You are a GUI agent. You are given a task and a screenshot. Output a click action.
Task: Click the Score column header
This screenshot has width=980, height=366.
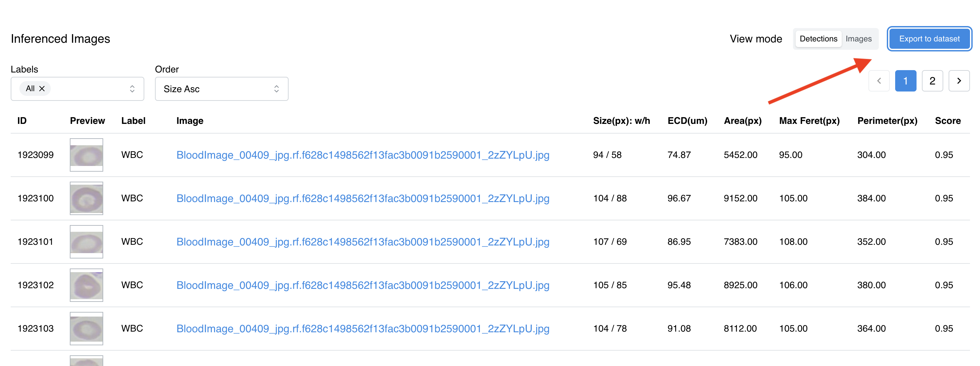click(x=947, y=121)
